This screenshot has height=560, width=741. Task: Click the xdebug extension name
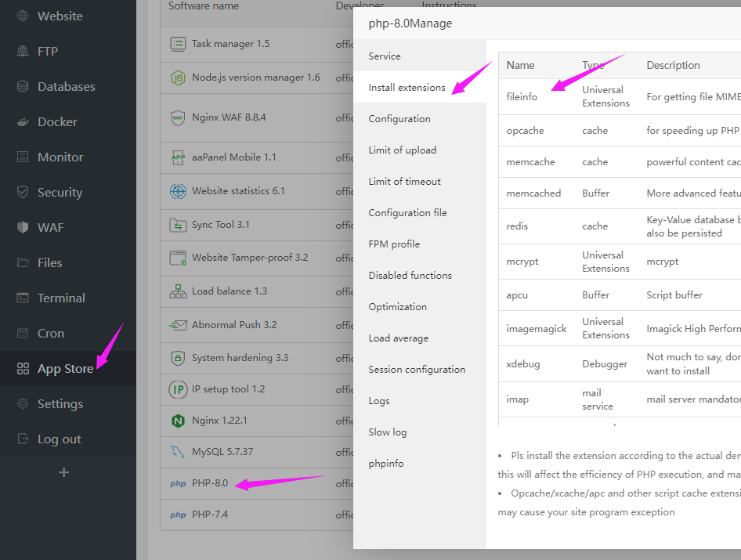coord(522,364)
